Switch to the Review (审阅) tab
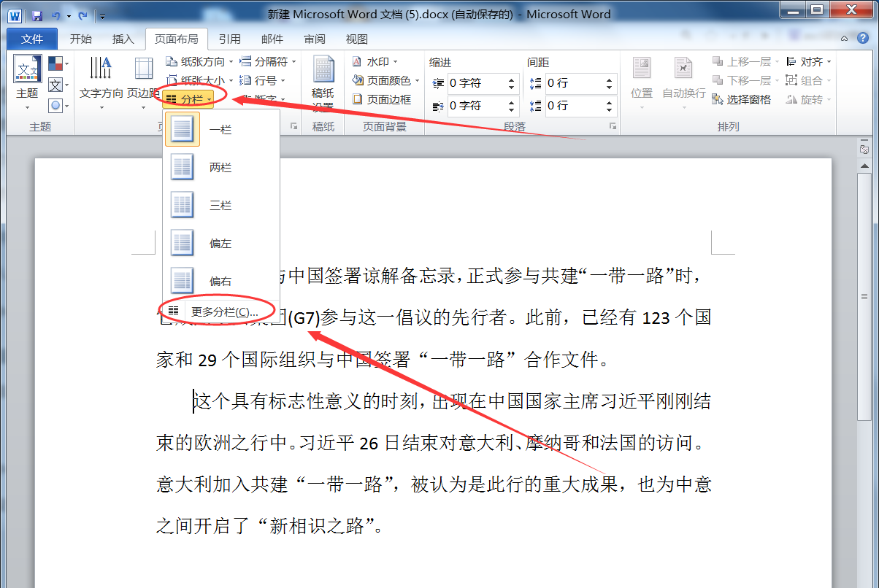Viewport: 879px width, 588px height. coord(314,39)
